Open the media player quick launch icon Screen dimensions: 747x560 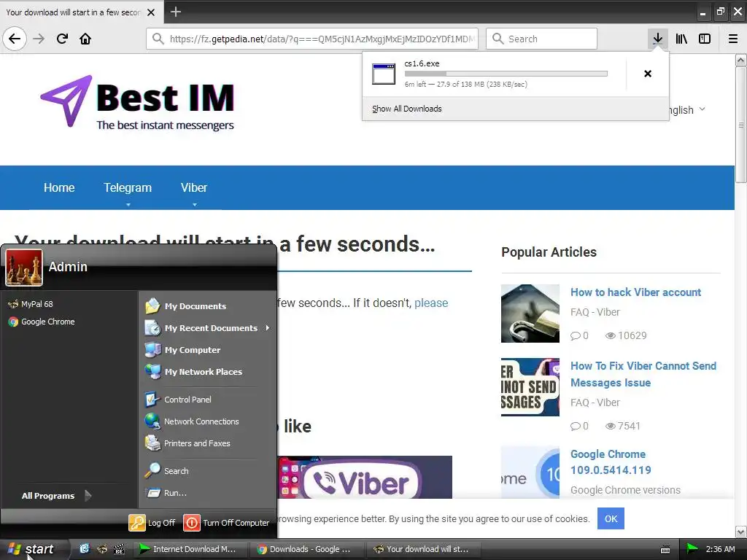click(x=119, y=549)
